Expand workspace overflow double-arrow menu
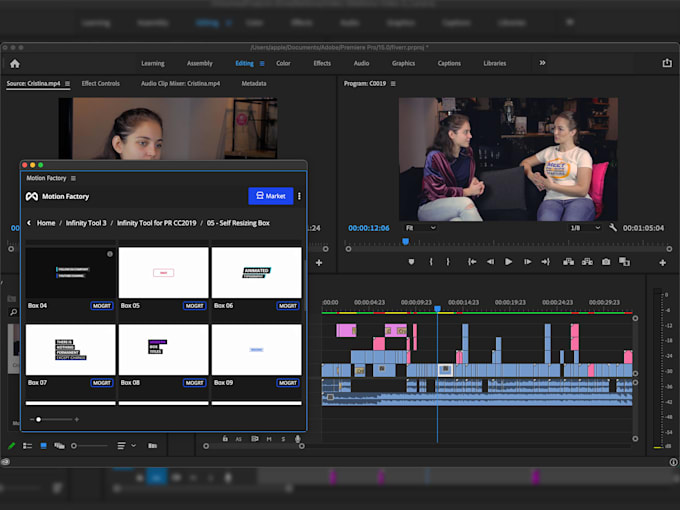680x510 pixels. [542, 63]
